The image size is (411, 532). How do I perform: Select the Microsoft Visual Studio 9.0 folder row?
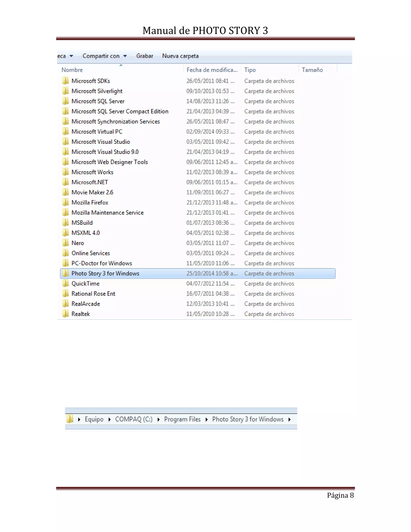click(105, 152)
